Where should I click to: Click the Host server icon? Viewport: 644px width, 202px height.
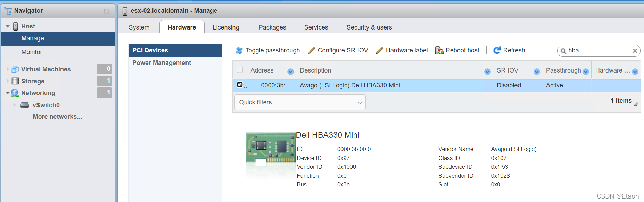tap(16, 26)
